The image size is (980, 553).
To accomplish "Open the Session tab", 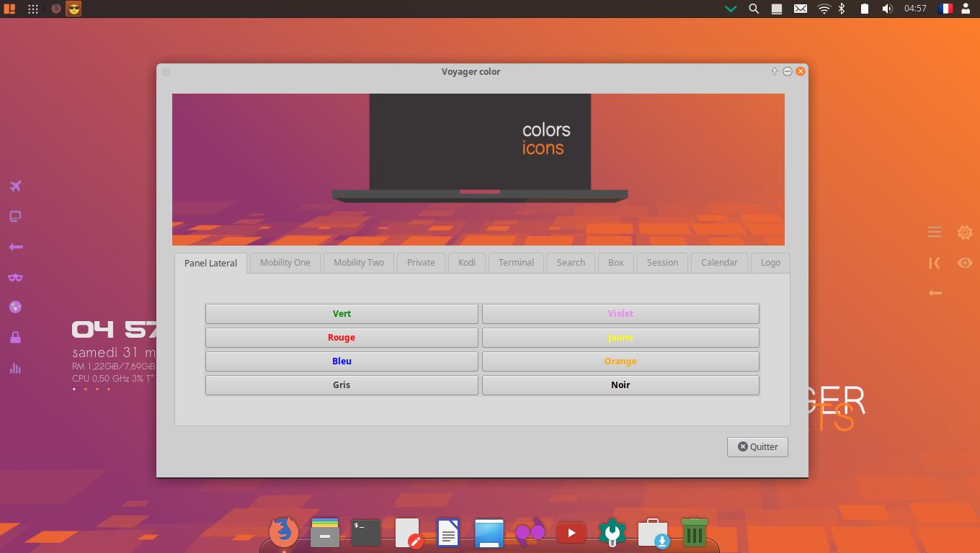I will [x=662, y=262].
